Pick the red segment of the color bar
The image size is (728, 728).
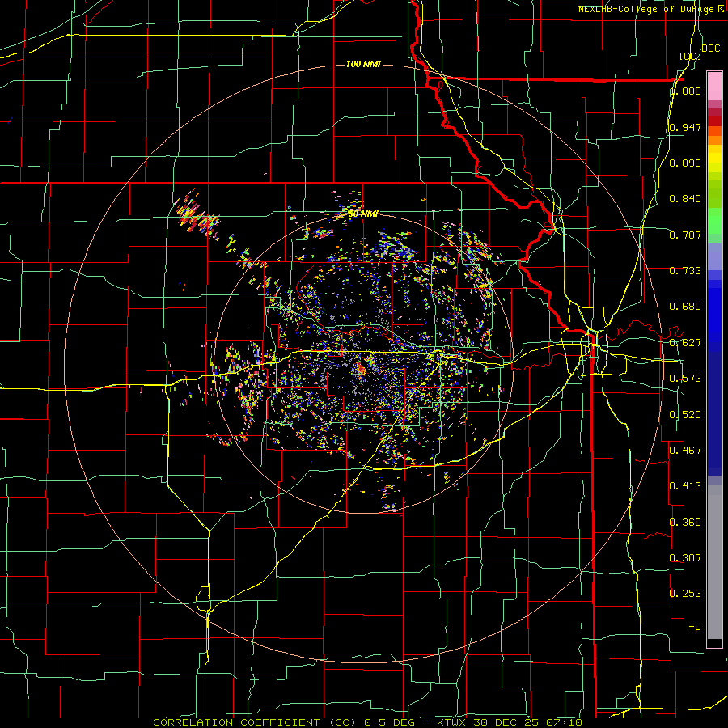[714, 121]
